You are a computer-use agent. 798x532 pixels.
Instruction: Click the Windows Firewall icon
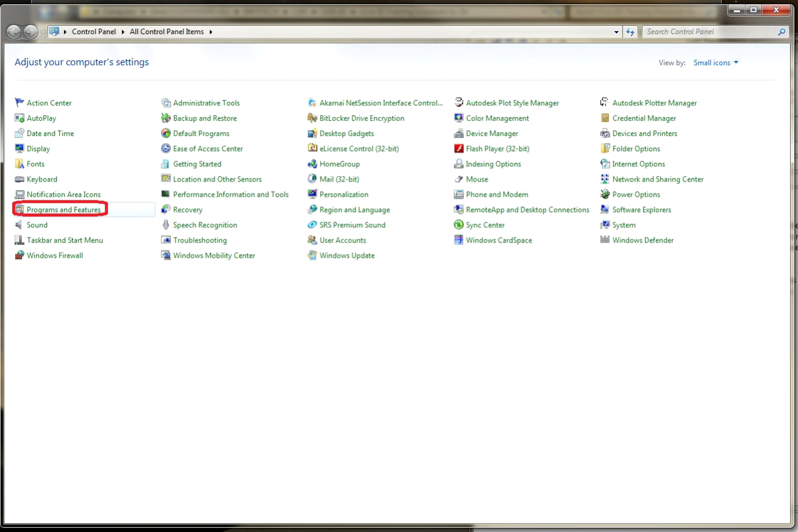[x=20, y=255]
